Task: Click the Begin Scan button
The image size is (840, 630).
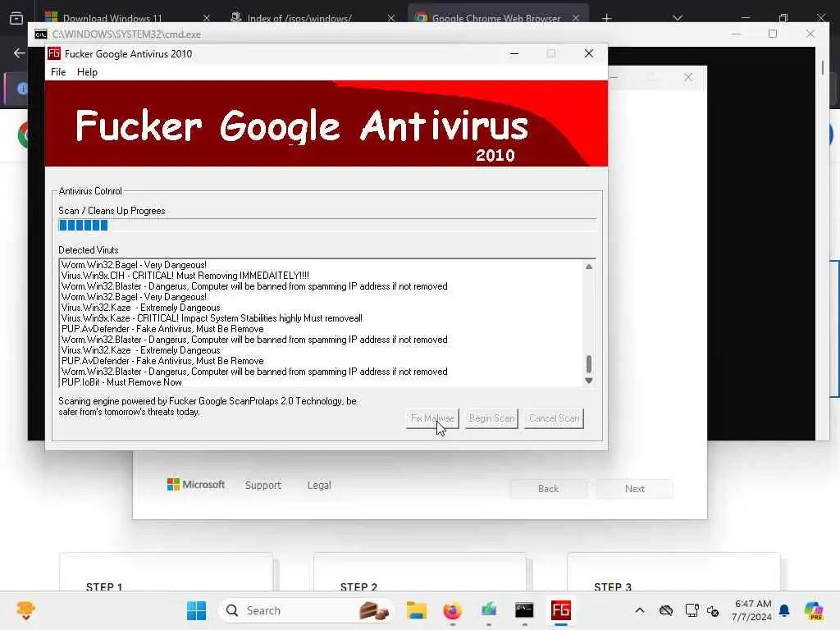Action: (x=491, y=418)
